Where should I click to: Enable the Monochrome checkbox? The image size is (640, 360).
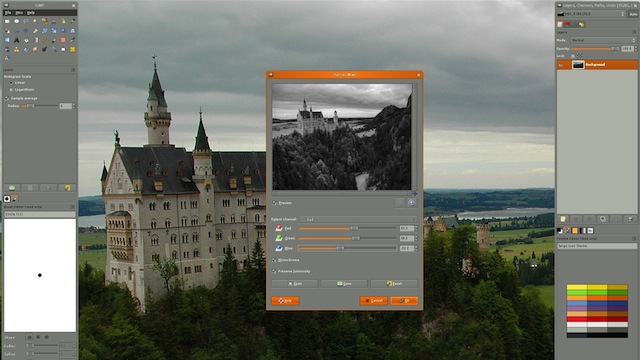tap(275, 260)
